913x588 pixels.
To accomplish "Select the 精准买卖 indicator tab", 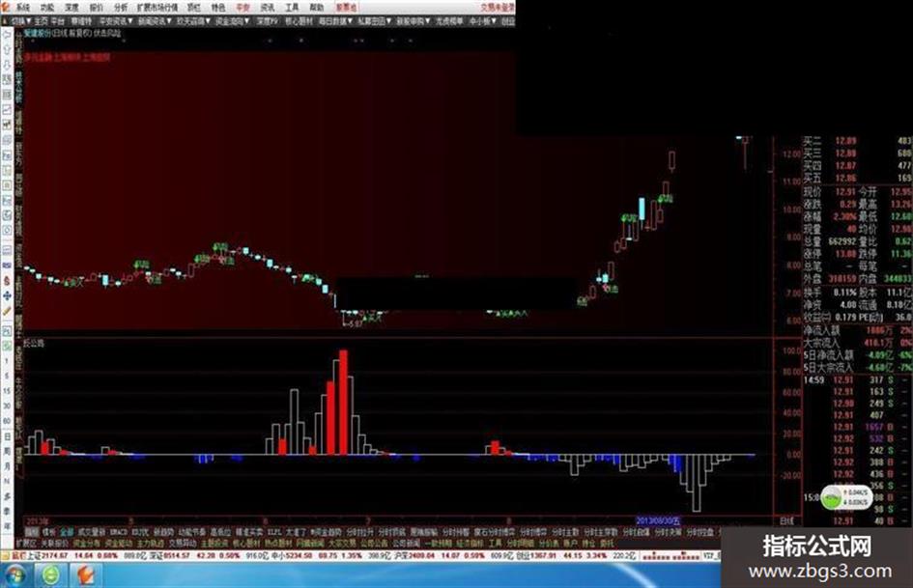I will coord(249,532).
